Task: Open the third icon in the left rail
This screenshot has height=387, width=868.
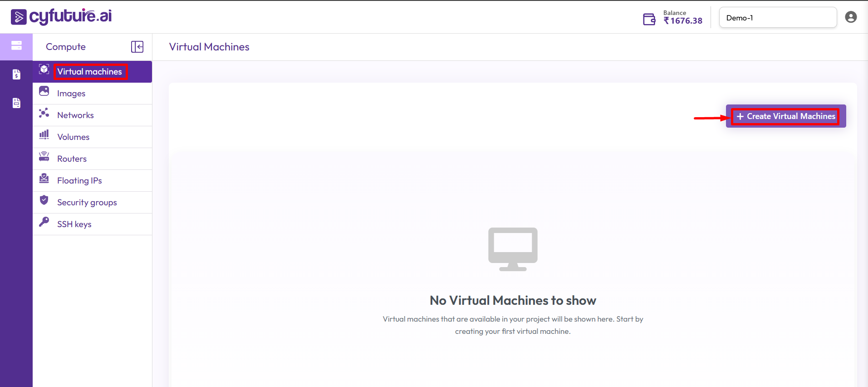Action: click(x=16, y=103)
